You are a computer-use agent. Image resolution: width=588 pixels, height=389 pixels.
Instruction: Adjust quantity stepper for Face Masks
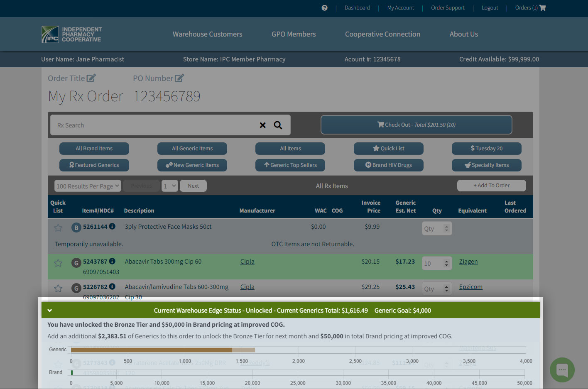(x=446, y=228)
